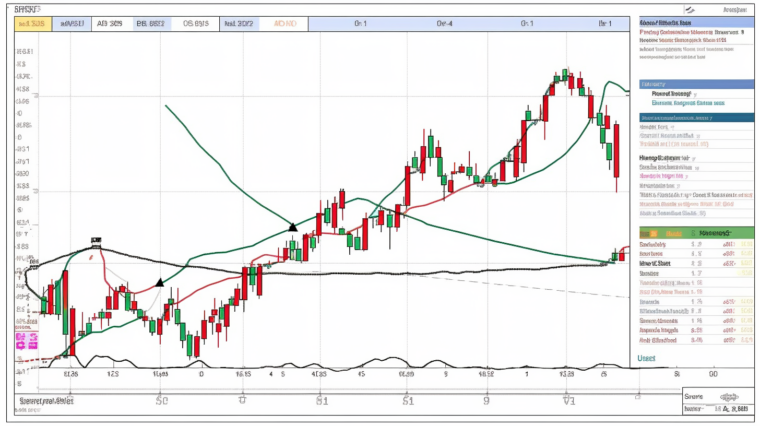Image resolution: width=760 pixels, height=426 pixels.
Task: Collapse the first blue header in right panel
Action: coord(696,21)
